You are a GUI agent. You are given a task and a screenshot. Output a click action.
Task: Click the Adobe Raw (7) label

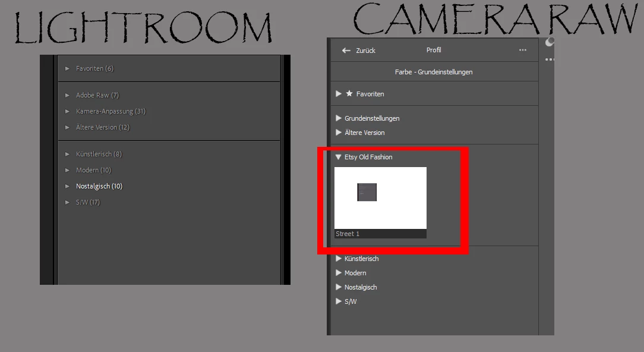click(x=97, y=95)
